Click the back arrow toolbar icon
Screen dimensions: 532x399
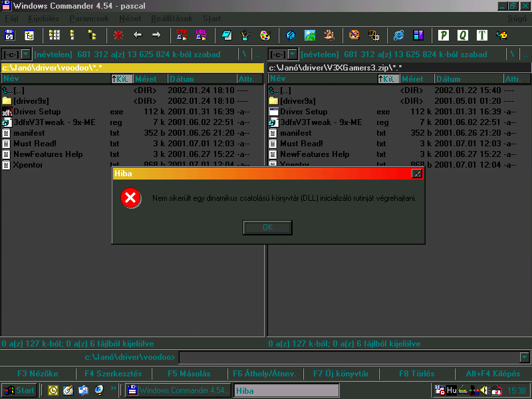[x=138, y=35]
